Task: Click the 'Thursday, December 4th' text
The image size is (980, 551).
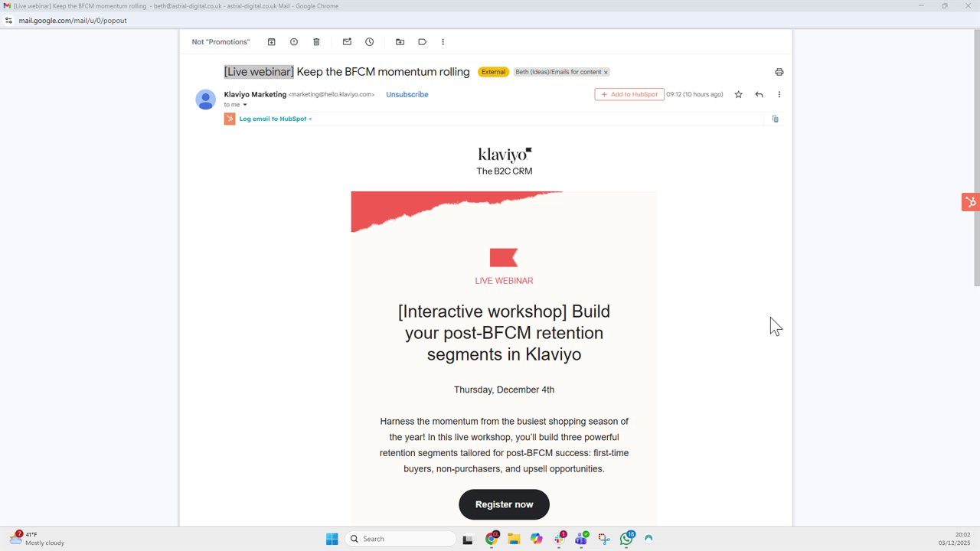Action: [504, 390]
